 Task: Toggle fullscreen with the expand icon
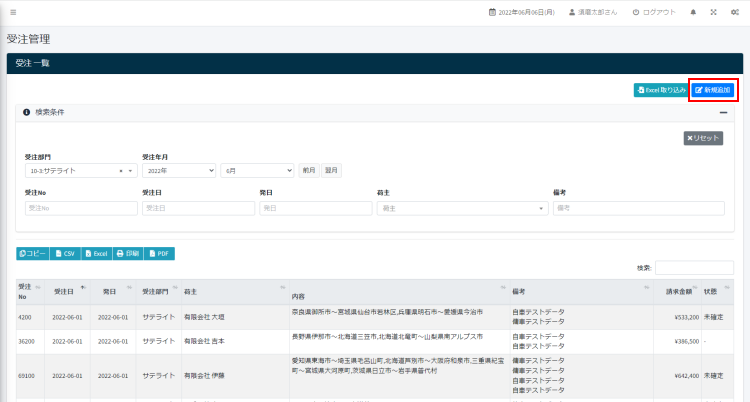tap(713, 12)
